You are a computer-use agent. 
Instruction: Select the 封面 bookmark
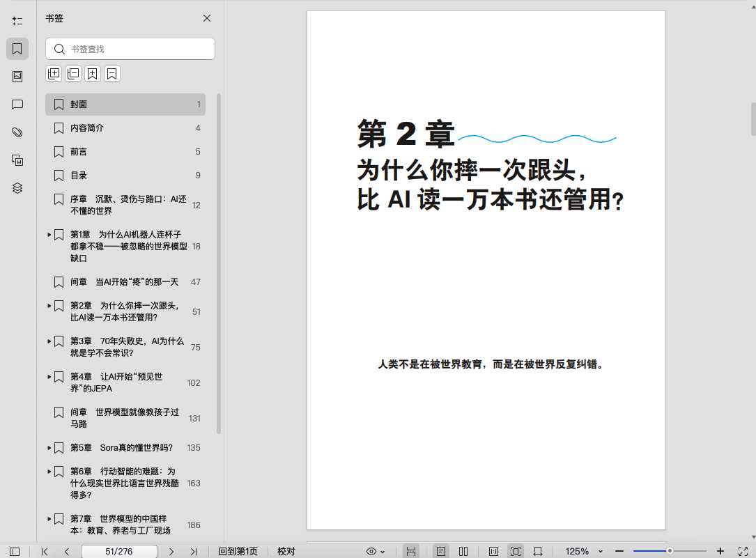(125, 104)
